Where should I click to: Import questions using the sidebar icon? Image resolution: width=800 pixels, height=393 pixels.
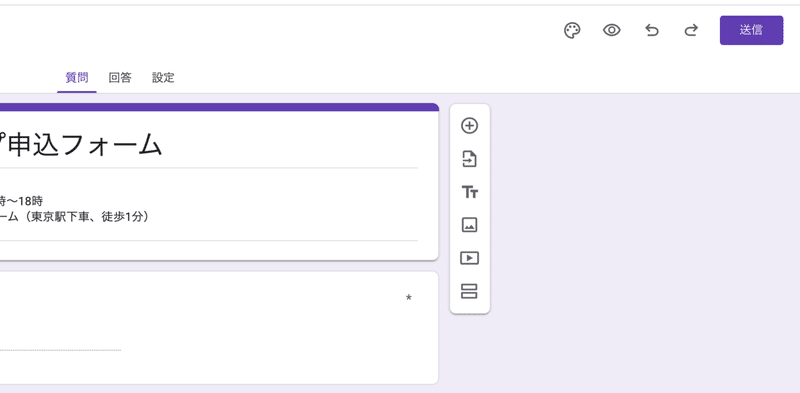pos(469,159)
